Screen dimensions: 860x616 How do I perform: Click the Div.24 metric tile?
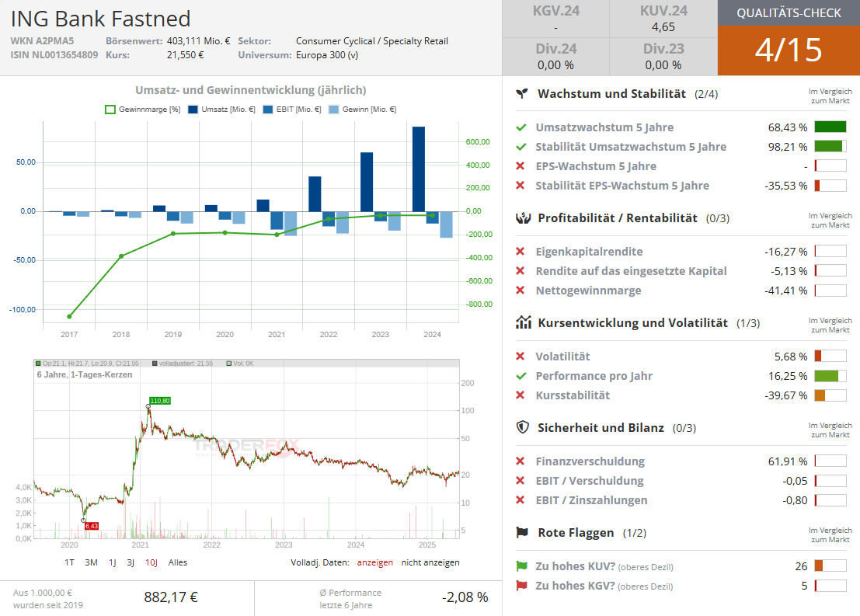tap(556, 57)
